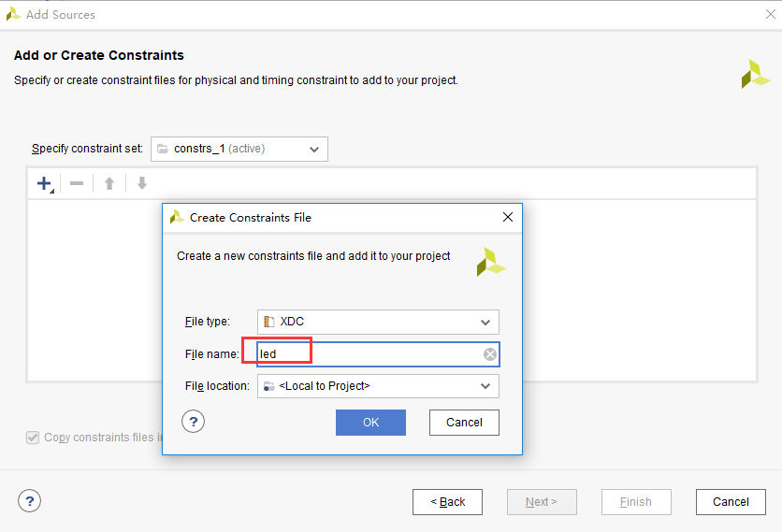Viewport: 782px width, 532px height.
Task: Cancel the Create Constraints File dialog
Action: tap(464, 423)
